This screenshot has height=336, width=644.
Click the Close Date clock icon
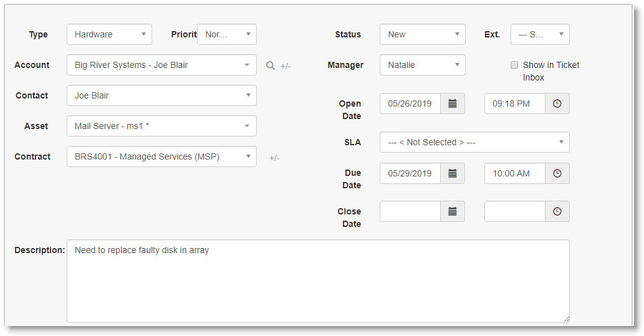pos(557,212)
